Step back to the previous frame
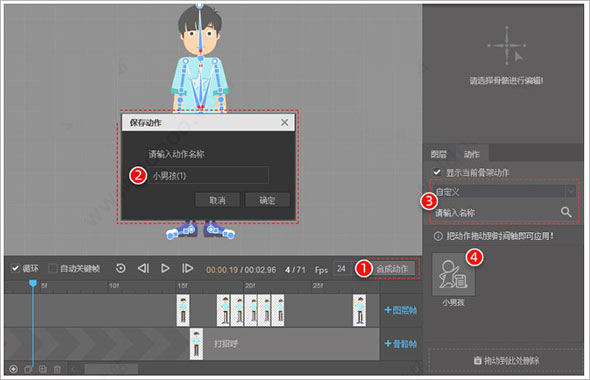This screenshot has height=380, width=590. coord(143,268)
